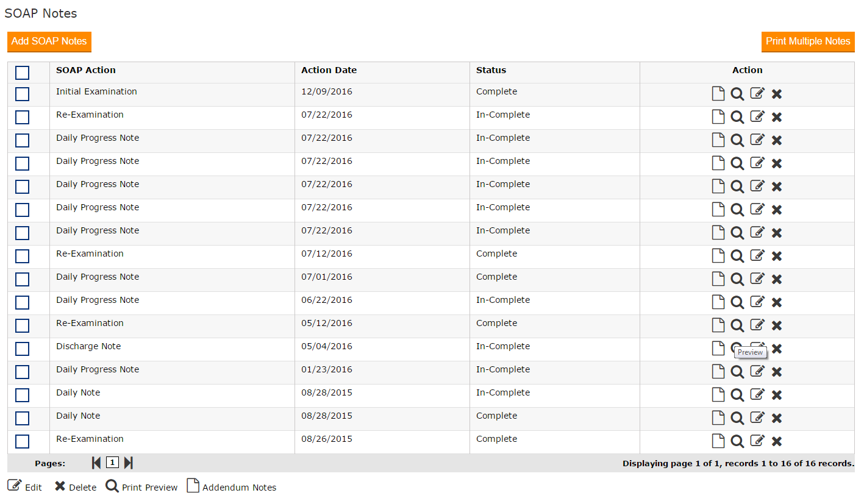Open addendum notes for 08/26/2015 Re-Examination
Screen dimensions: 864x504
[x=718, y=441]
